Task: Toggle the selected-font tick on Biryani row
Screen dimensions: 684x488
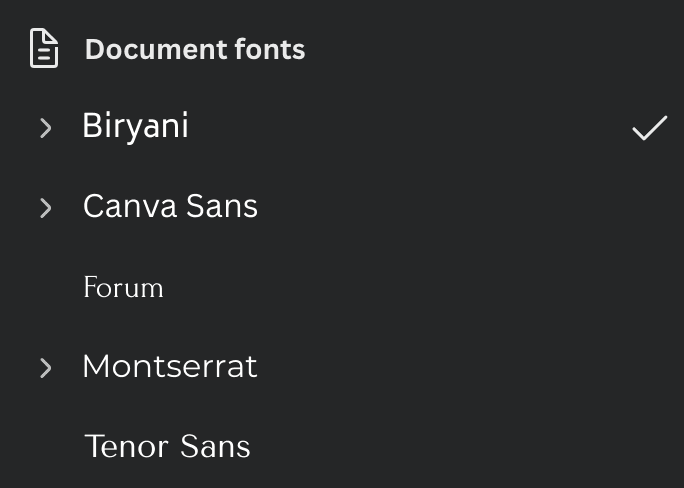Action: [x=649, y=128]
